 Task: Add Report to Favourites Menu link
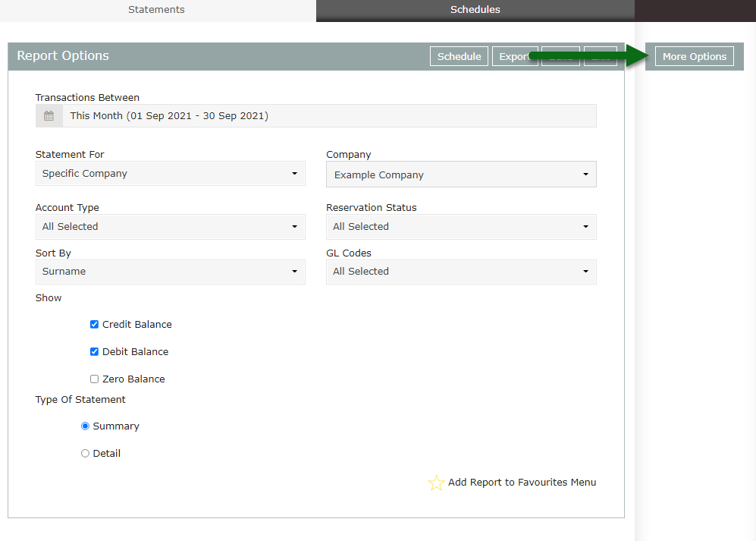[522, 483]
